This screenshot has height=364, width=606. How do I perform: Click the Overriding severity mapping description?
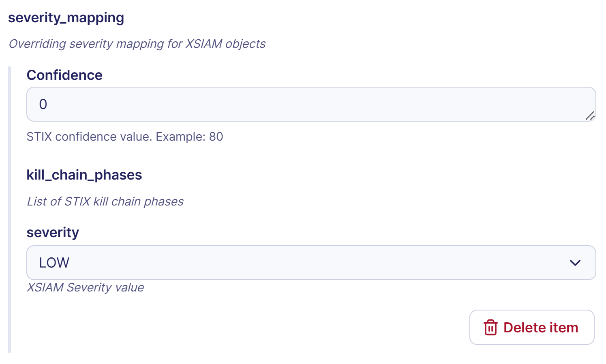(x=137, y=44)
